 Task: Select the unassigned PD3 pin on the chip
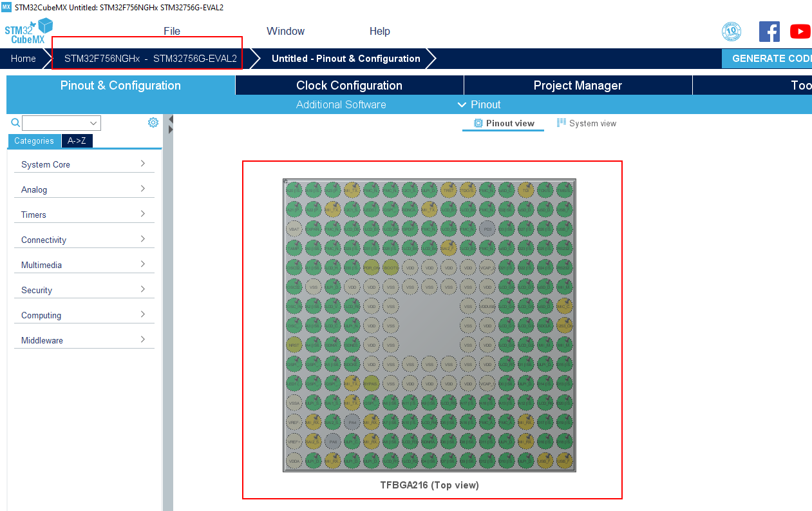(487, 228)
